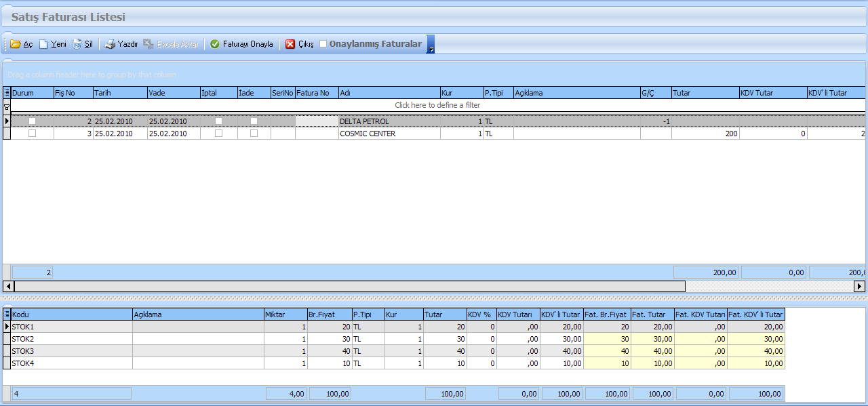Sort by KDV Tutar column header

coord(773,93)
